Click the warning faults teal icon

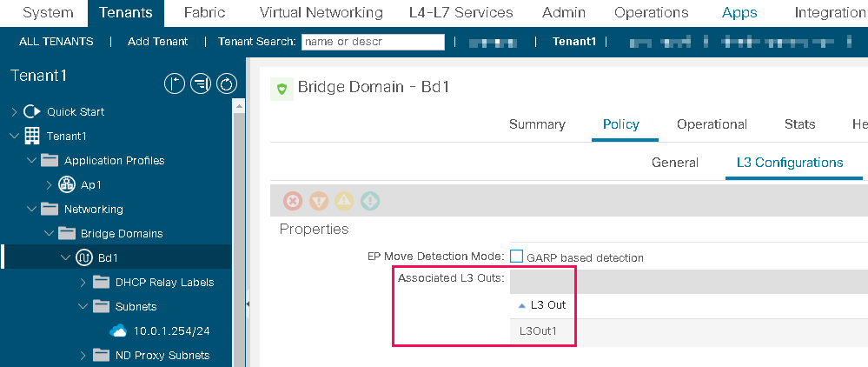pos(370,201)
